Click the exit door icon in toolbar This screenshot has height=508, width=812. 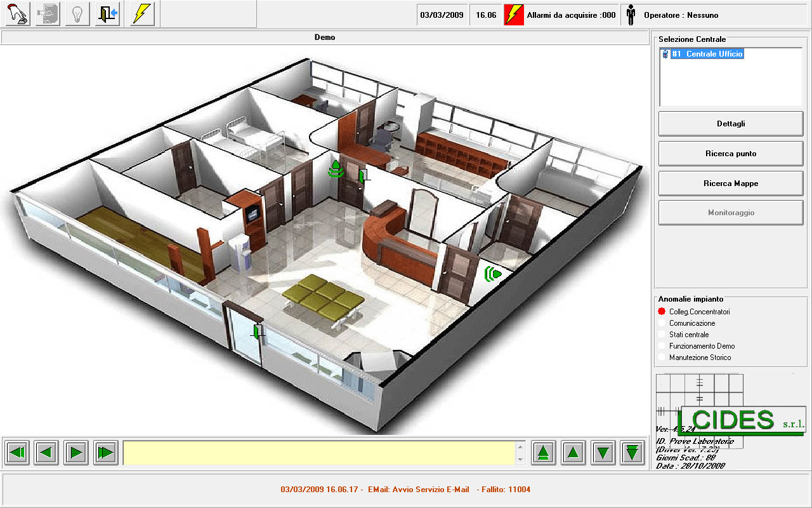[x=107, y=14]
